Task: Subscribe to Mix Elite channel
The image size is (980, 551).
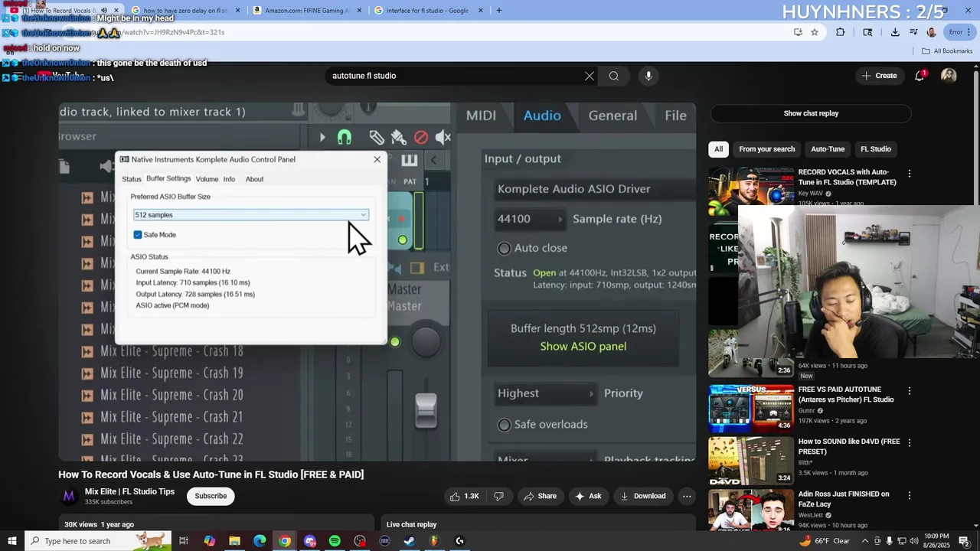Action: 211,496
